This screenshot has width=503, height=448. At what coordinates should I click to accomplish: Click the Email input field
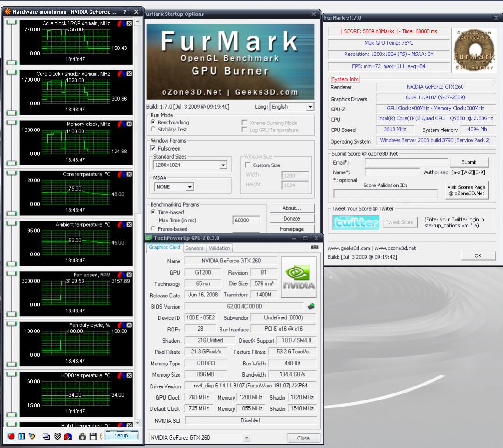point(406,163)
